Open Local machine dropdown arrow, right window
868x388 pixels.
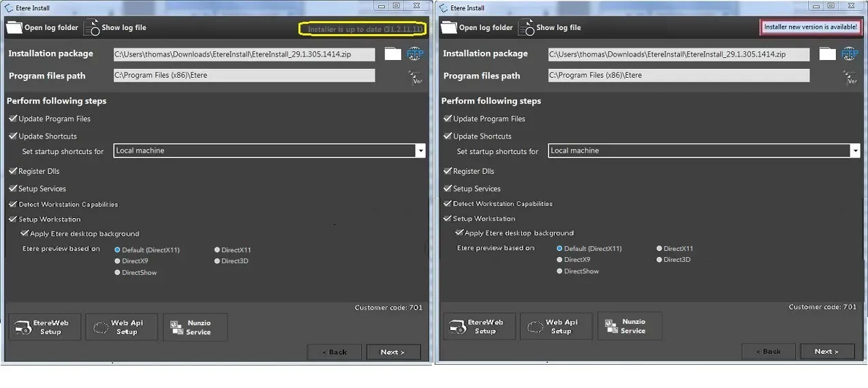pyautogui.click(x=855, y=151)
